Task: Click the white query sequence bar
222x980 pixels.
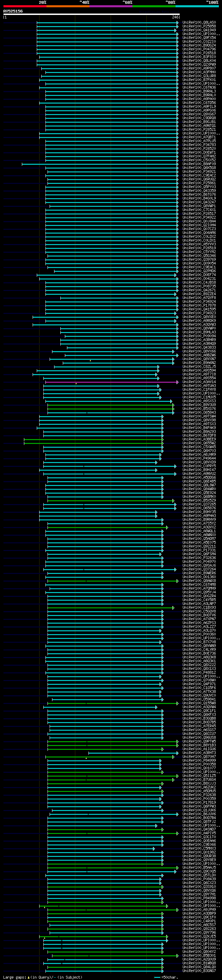Action: coord(91,15)
